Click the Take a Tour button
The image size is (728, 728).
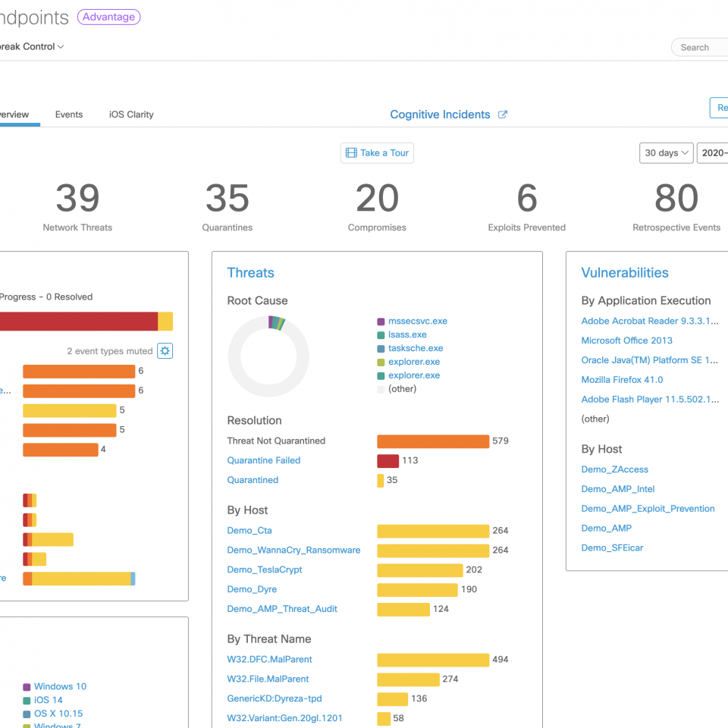coord(377,153)
